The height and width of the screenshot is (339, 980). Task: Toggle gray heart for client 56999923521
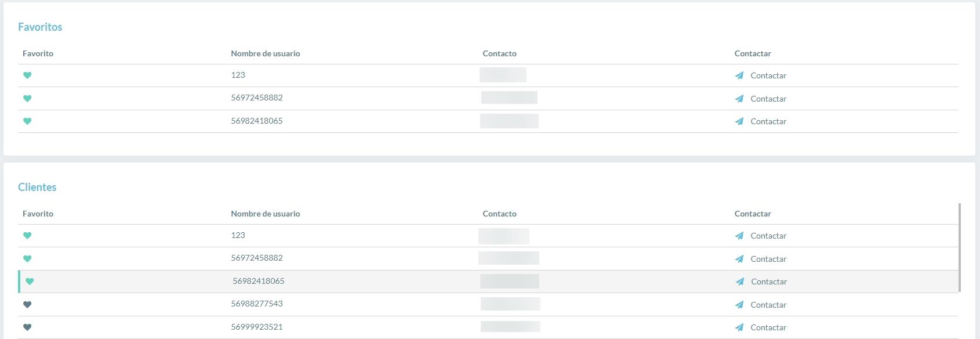[x=27, y=327]
